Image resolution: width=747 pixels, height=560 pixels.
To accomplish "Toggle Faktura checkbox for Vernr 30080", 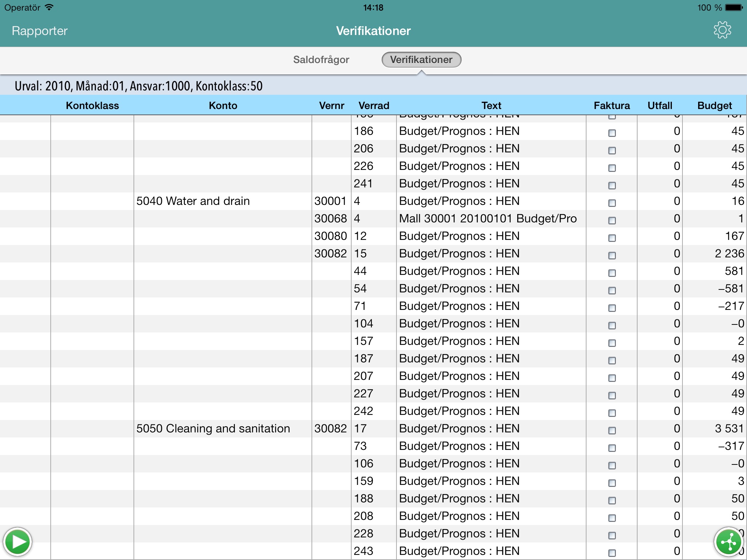I will coord(612,238).
